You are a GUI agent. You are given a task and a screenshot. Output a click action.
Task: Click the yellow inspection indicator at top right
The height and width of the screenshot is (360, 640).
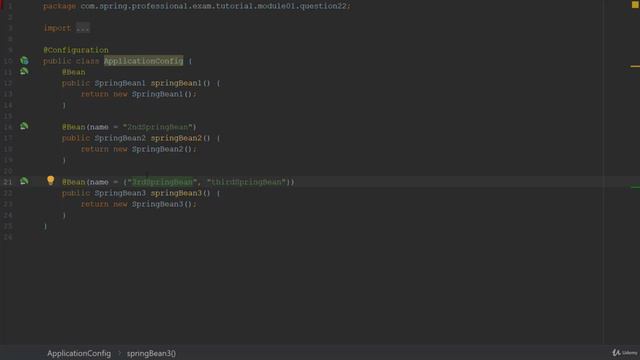[x=635, y=5]
